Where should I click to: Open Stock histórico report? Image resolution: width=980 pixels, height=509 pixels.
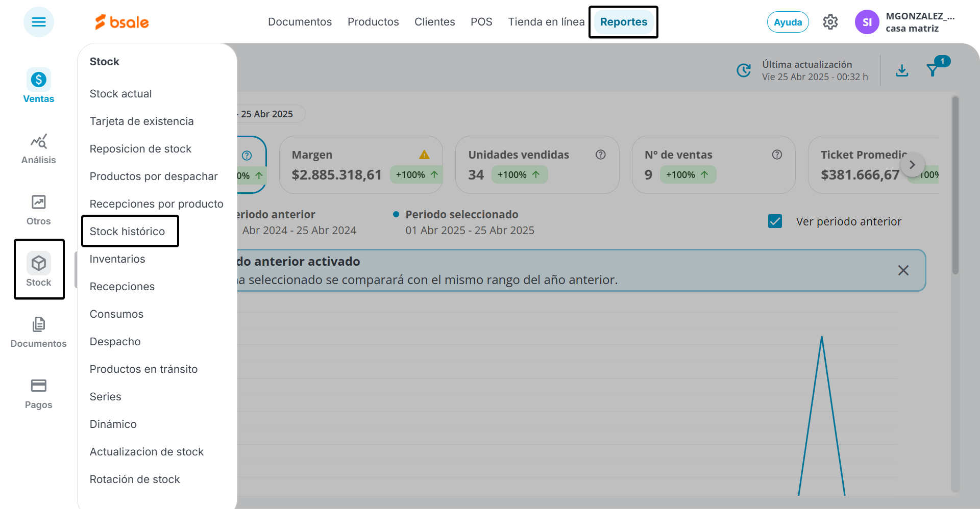tap(127, 232)
